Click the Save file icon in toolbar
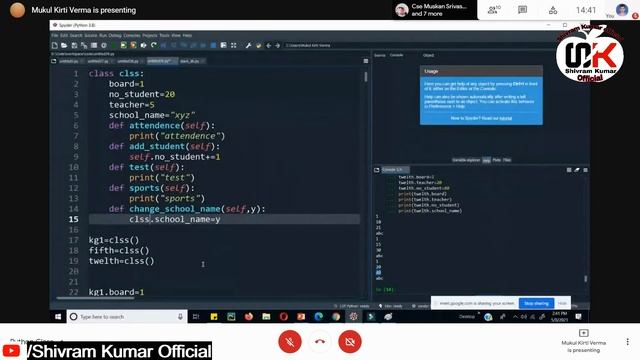This screenshot has height=360, width=640. pos(74,45)
